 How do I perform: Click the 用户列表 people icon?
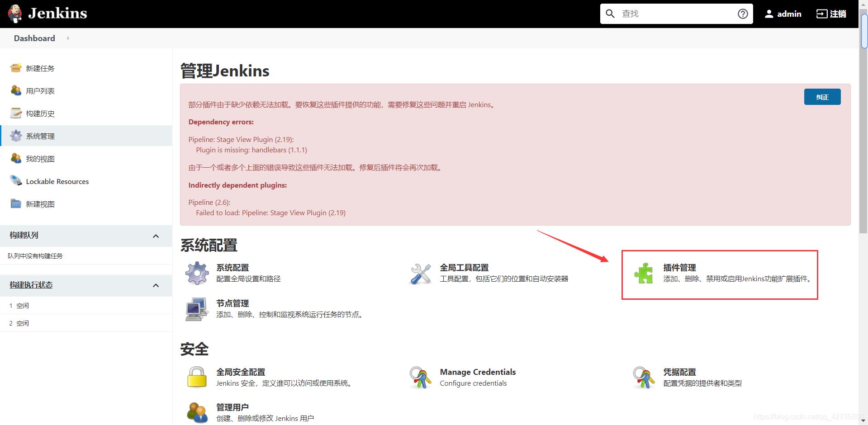click(16, 90)
